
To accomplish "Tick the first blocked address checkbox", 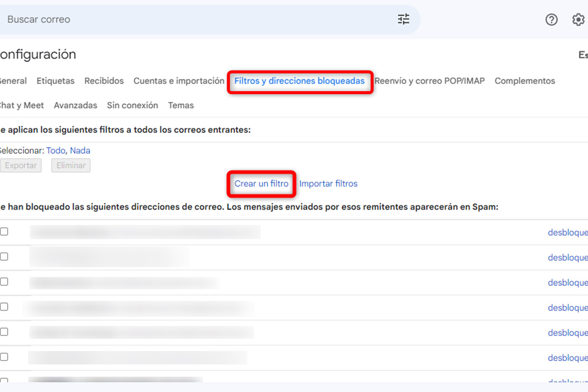I will pos(4,231).
